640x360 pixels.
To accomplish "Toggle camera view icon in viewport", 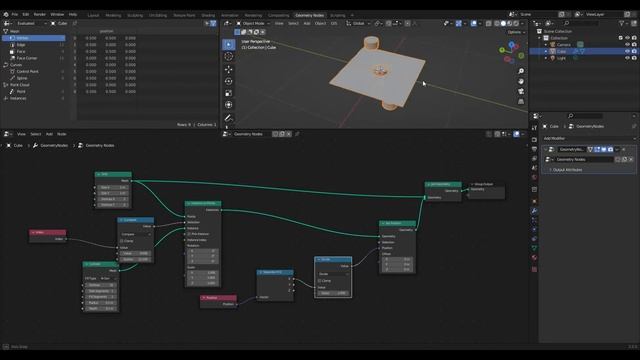I will [x=521, y=91].
